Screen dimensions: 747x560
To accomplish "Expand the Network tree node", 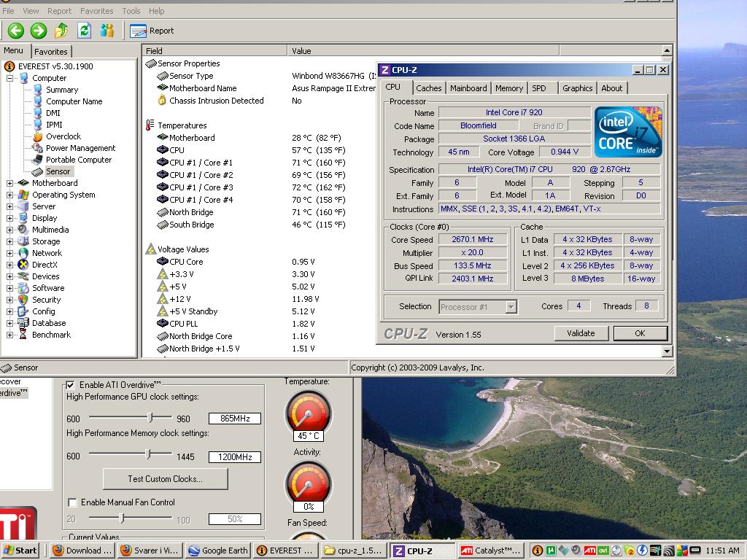I will click(x=9, y=253).
